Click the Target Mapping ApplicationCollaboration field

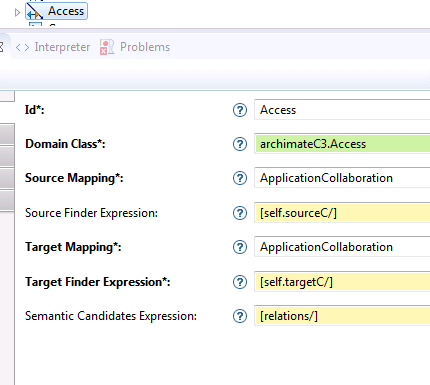pos(342,247)
